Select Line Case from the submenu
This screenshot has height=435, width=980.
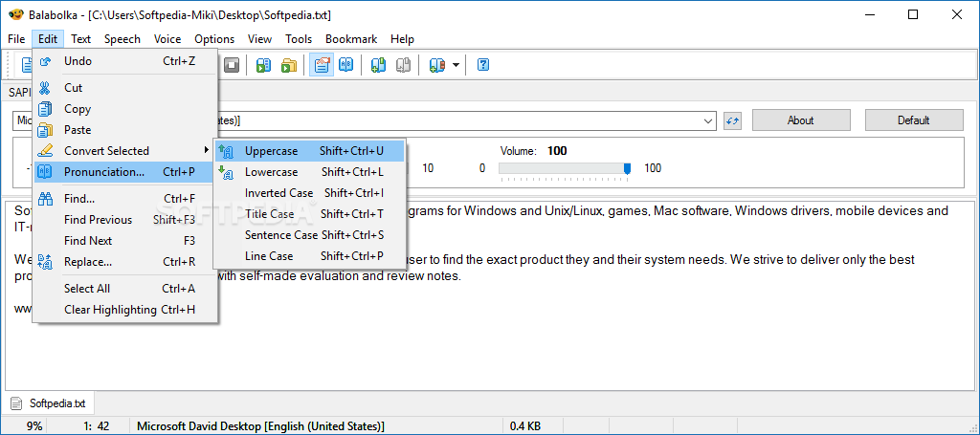(x=309, y=256)
